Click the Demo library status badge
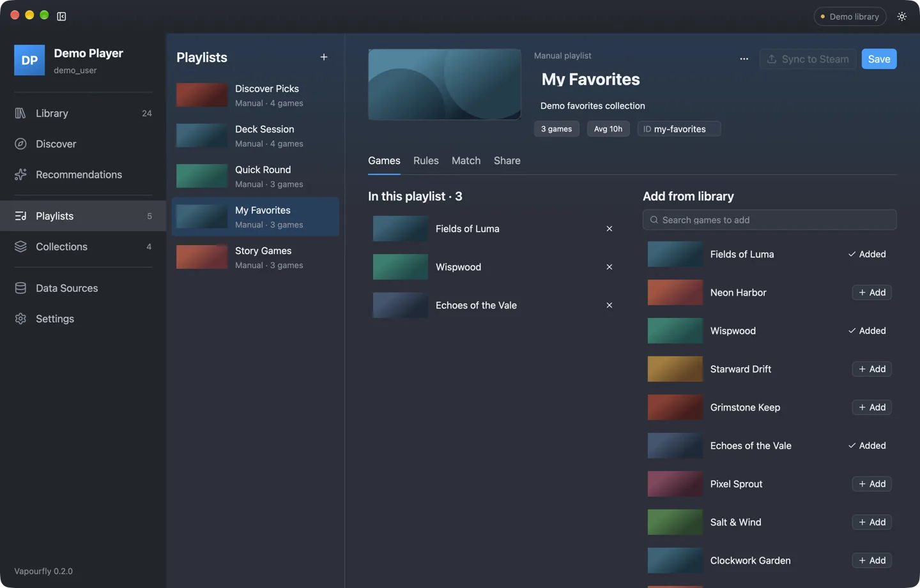Image resolution: width=920 pixels, height=588 pixels. tap(850, 17)
